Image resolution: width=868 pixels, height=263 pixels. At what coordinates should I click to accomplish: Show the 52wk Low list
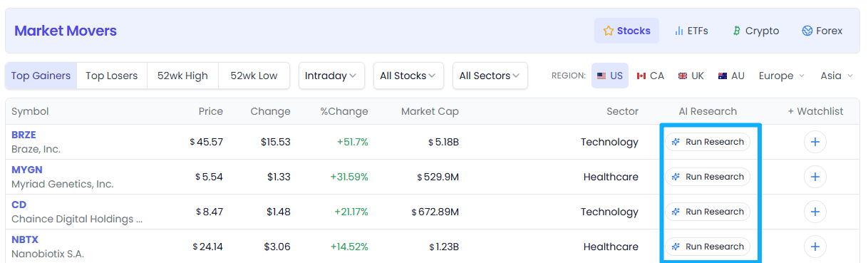(254, 76)
